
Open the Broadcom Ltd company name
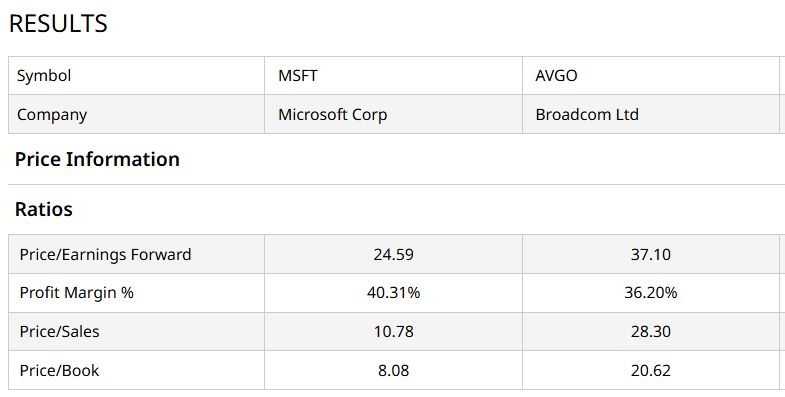click(x=587, y=115)
